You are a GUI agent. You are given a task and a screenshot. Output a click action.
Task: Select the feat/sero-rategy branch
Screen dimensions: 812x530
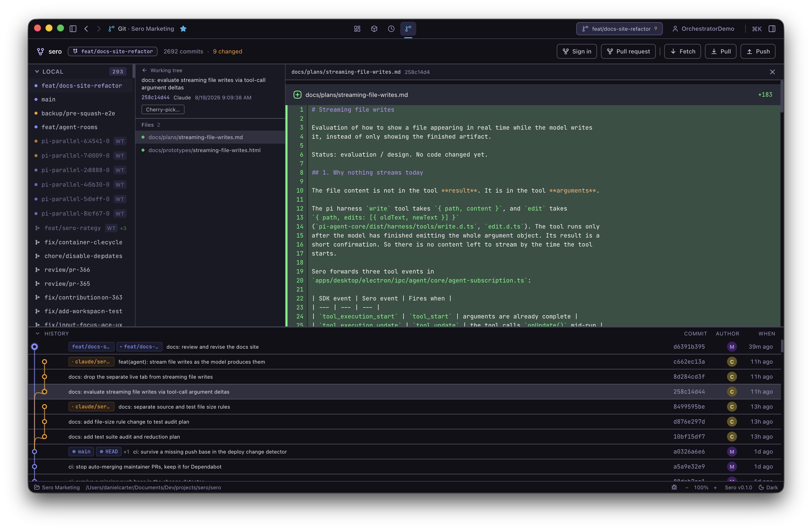point(80,228)
